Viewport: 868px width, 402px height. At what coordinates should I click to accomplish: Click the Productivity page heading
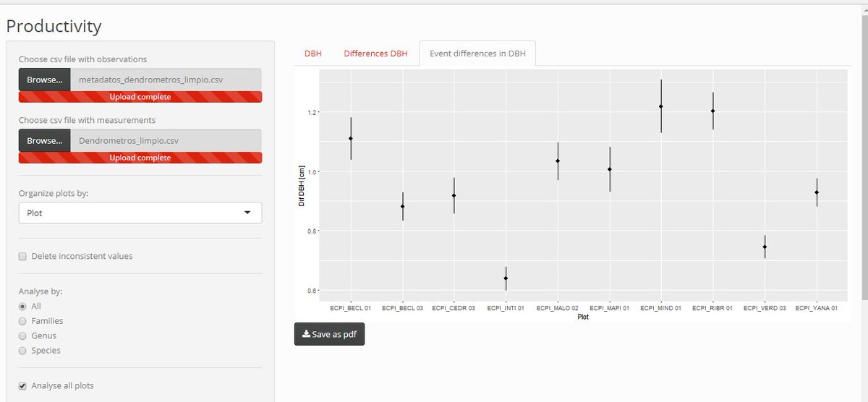pos(54,27)
